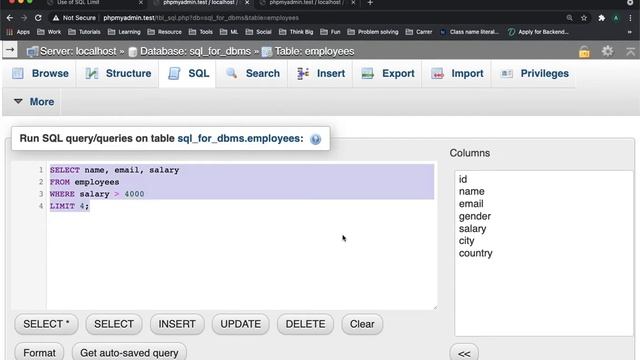Open Resource bookmark folder
The image size is (640, 360).
point(164,32)
